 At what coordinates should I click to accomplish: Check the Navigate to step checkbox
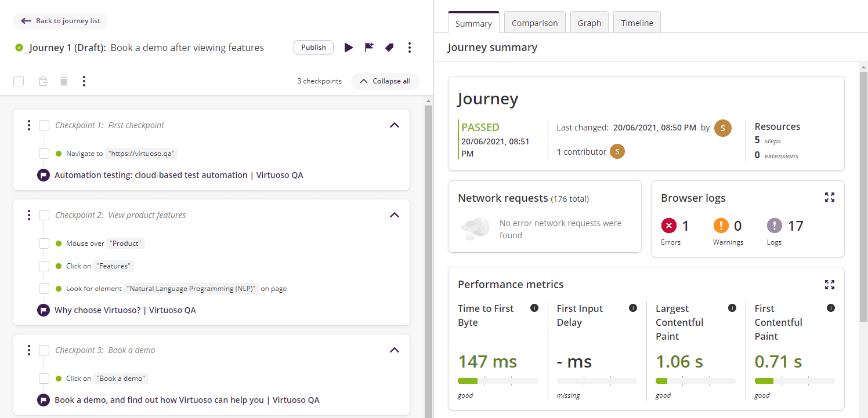point(44,153)
